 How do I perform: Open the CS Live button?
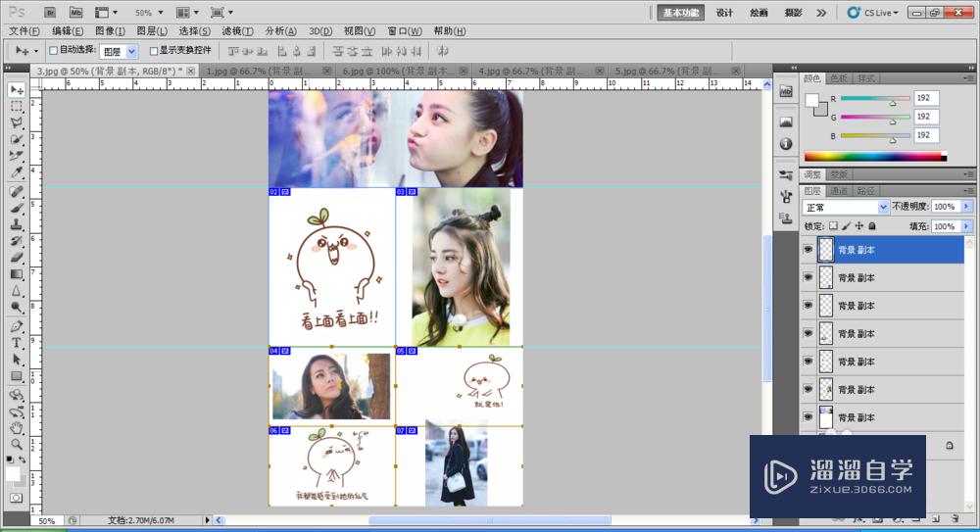click(869, 13)
